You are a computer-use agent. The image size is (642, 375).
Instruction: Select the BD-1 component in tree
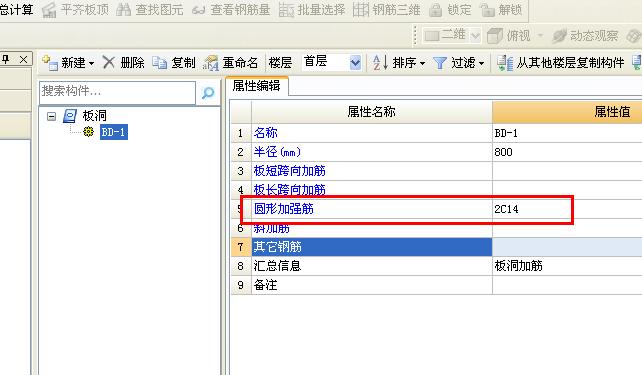click(x=114, y=132)
